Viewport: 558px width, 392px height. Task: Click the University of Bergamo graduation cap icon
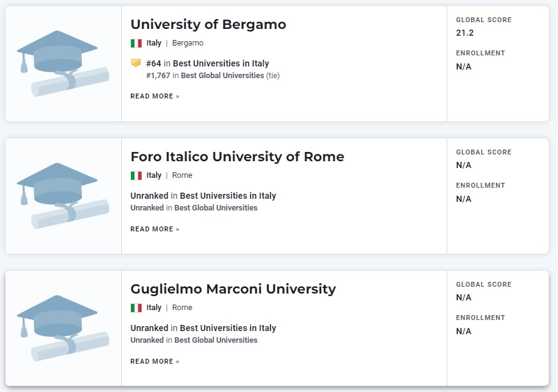[63, 63]
